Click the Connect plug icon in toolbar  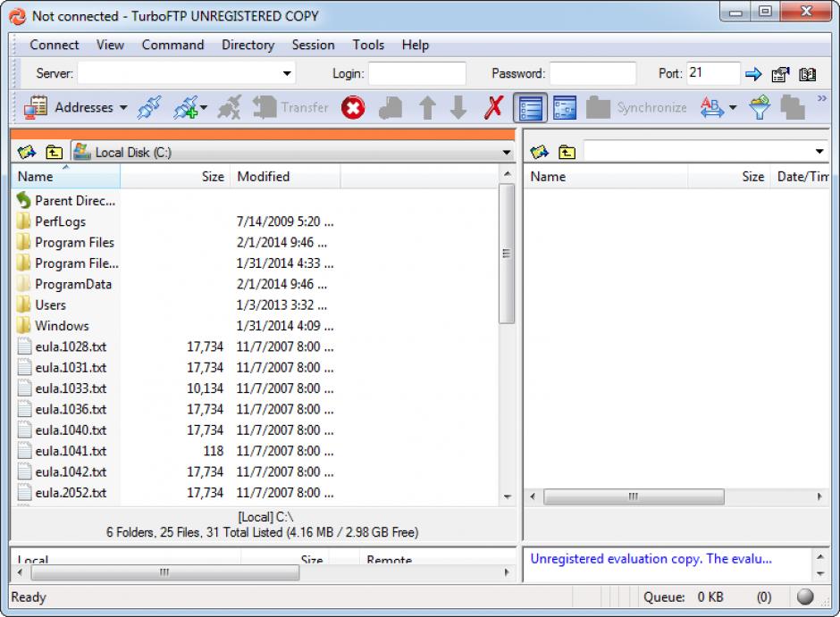point(149,107)
